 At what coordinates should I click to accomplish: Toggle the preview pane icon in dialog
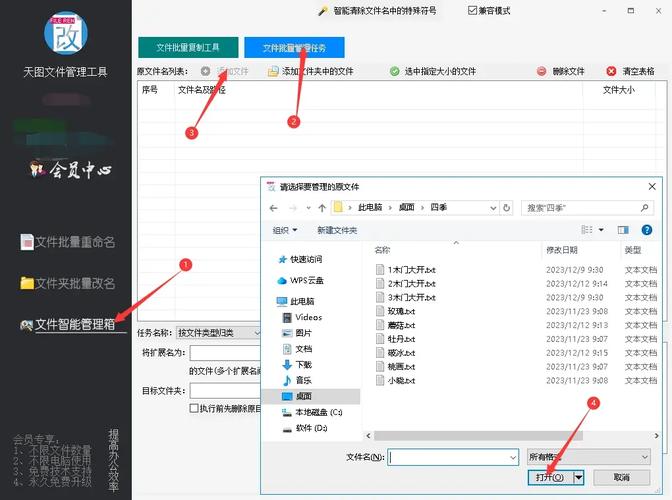pos(622,230)
